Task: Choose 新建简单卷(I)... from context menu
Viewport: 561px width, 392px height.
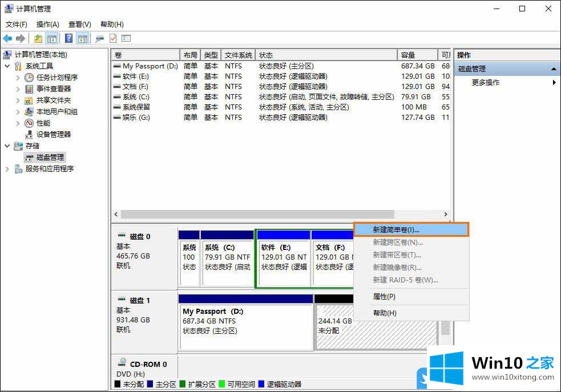Action: 395,229
